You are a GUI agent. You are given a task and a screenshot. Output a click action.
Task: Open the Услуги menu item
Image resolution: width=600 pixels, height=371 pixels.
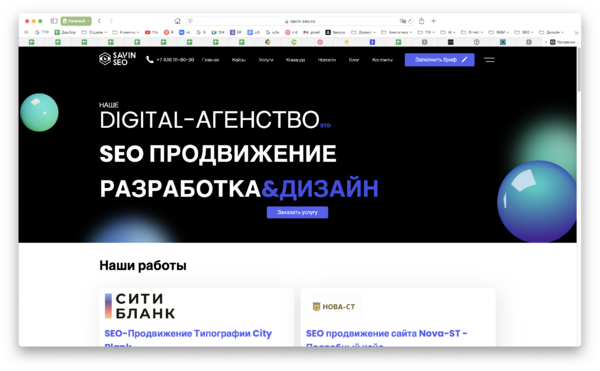(x=266, y=60)
